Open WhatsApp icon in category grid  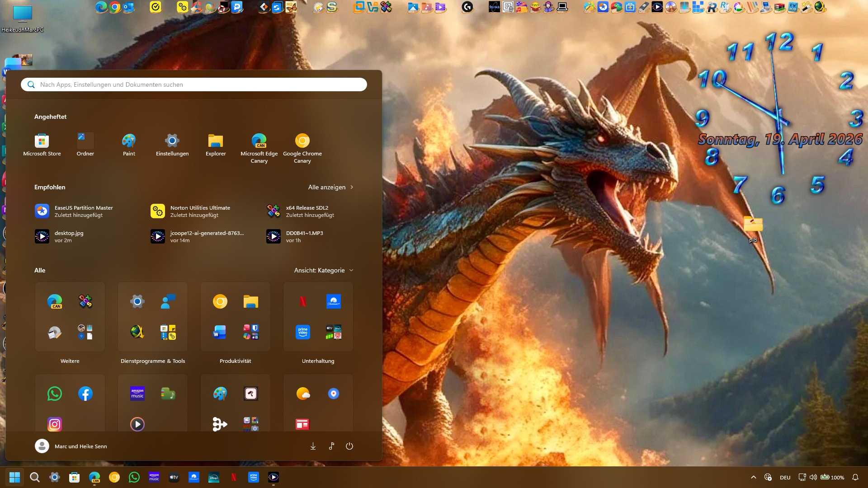(x=55, y=394)
